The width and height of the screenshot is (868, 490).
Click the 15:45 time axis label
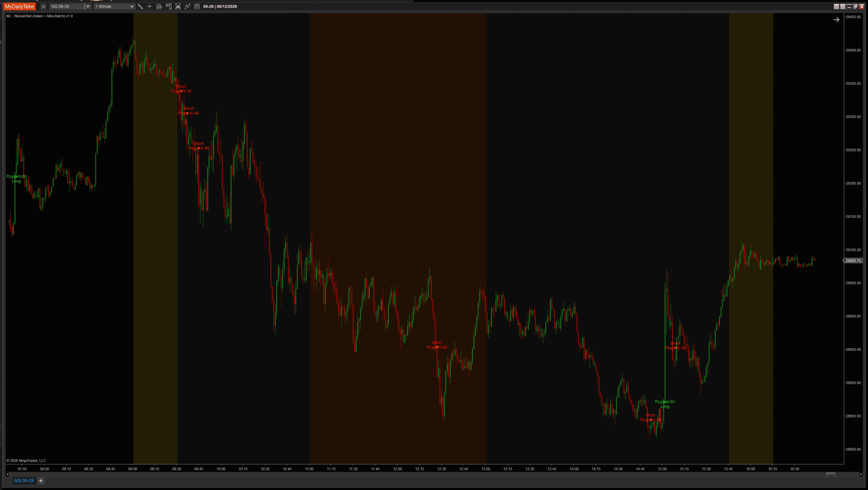point(728,469)
